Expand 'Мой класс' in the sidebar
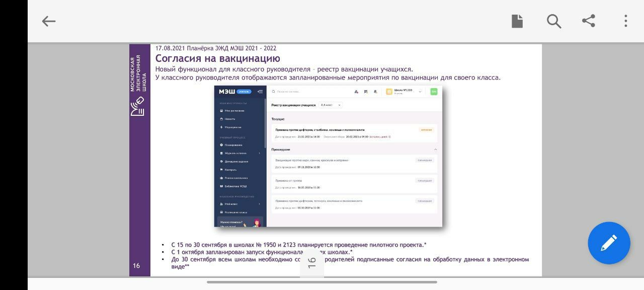644x290 pixels. [240, 204]
